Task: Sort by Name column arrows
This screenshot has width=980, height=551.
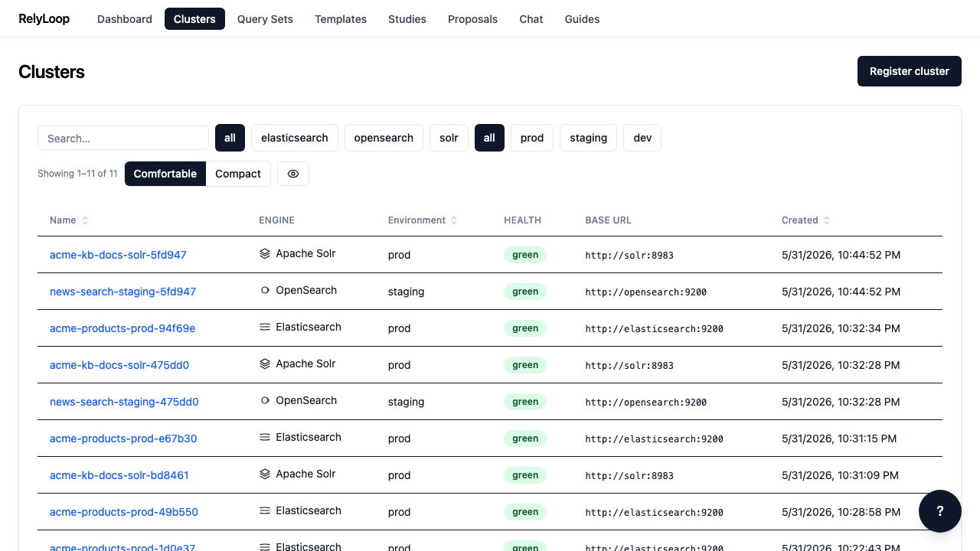Action: pyautogui.click(x=85, y=220)
